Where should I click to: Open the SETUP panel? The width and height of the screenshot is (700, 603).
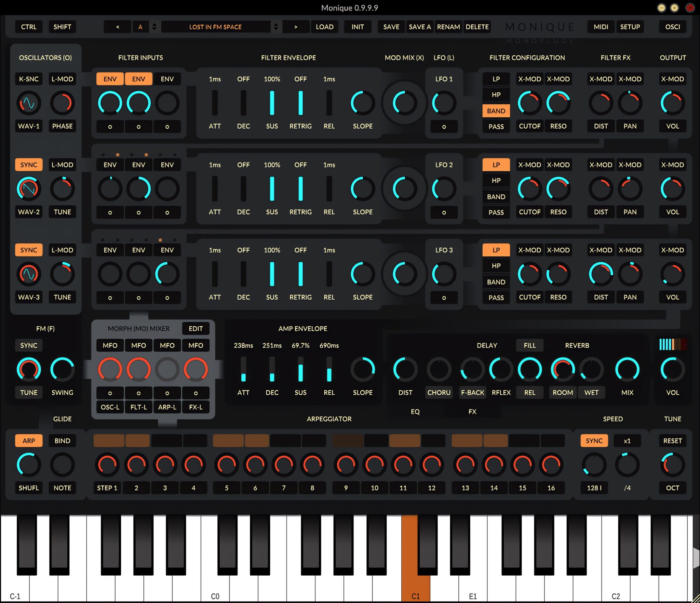point(630,27)
